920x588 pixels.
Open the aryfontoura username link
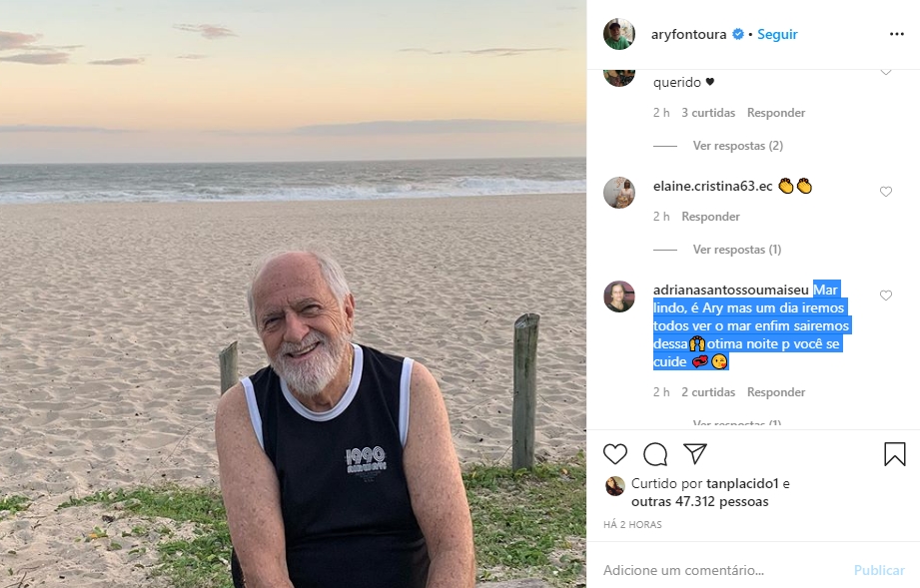point(689,34)
